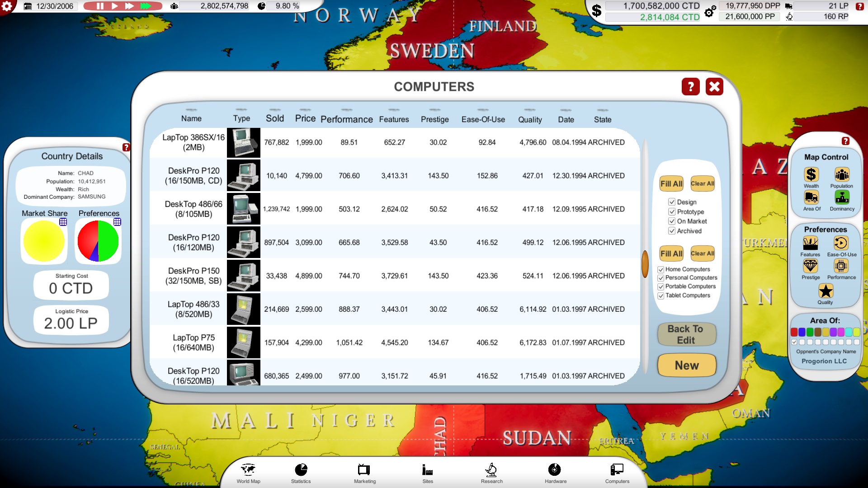Uncheck the Archived filter
Screen dimensions: 868x488
pos(672,231)
